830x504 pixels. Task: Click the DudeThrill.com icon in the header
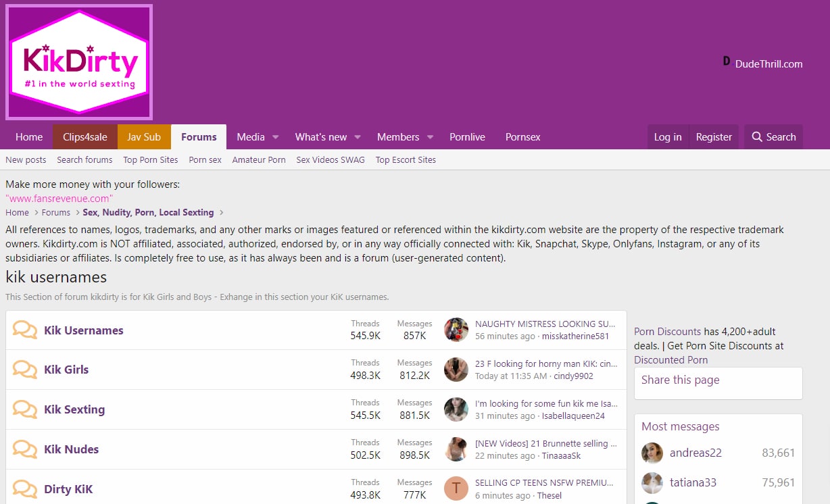pyautogui.click(x=727, y=61)
